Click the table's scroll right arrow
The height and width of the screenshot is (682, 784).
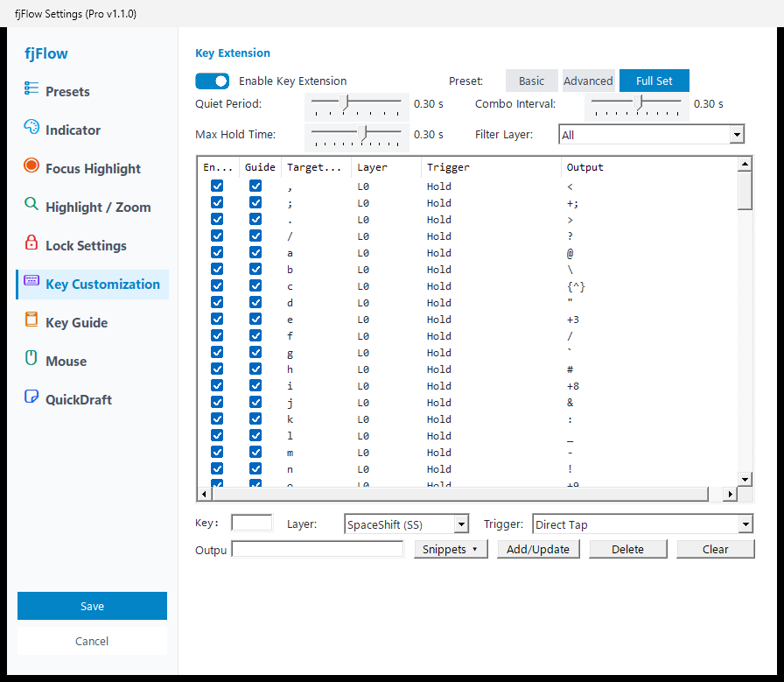(x=730, y=495)
